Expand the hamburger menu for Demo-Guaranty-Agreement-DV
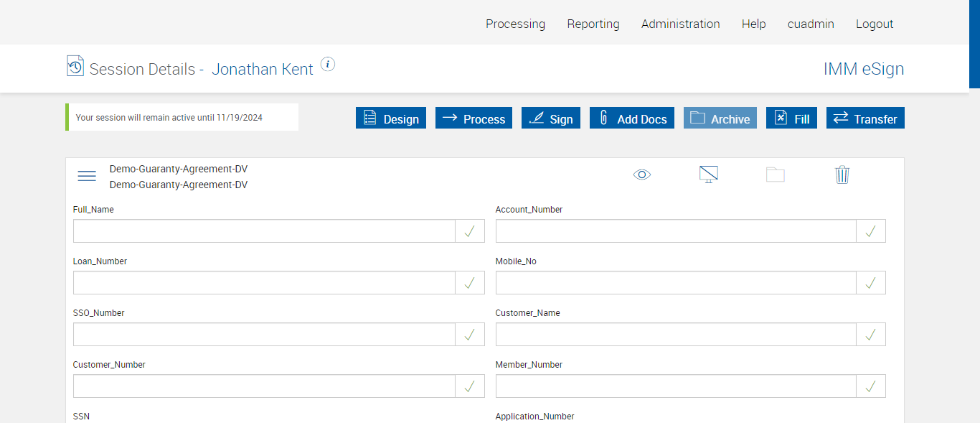The image size is (980, 423). tap(87, 176)
